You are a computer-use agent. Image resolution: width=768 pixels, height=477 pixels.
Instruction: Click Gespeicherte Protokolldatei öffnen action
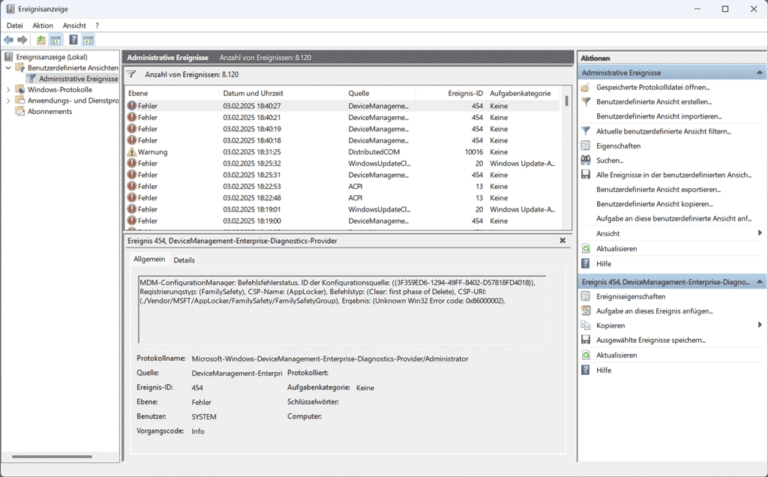tap(653, 87)
